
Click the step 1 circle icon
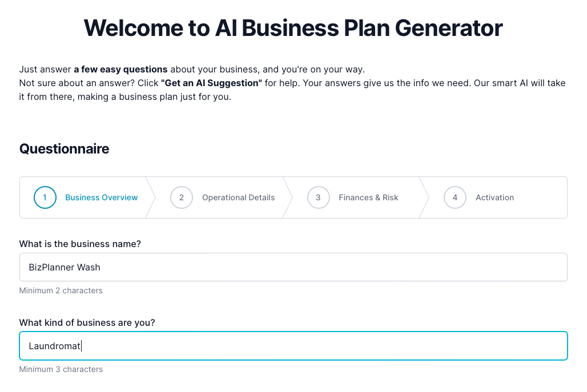(x=45, y=197)
